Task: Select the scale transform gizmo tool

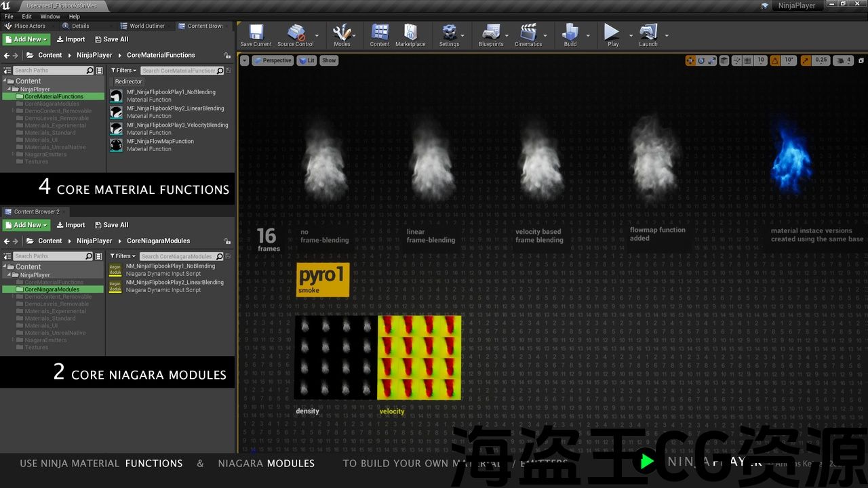Action: [x=711, y=60]
